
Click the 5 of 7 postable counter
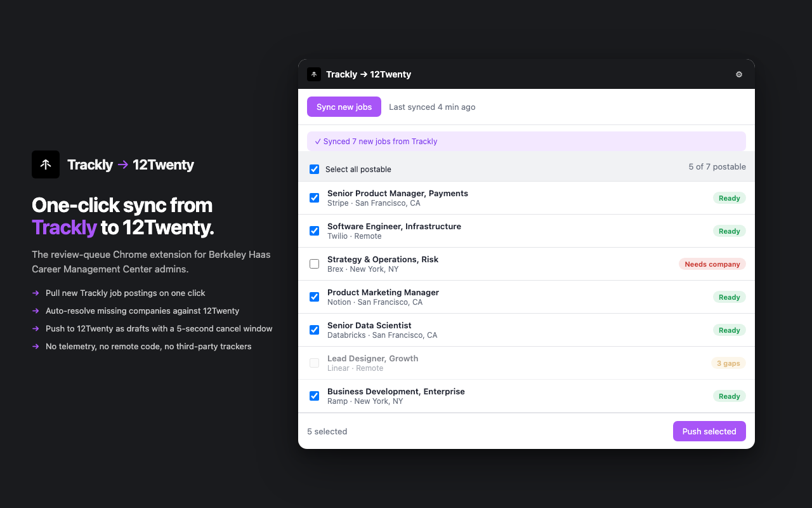pyautogui.click(x=717, y=167)
